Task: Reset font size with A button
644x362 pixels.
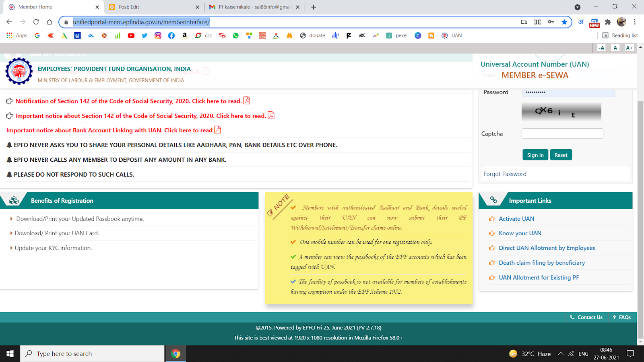Action: [615, 47]
